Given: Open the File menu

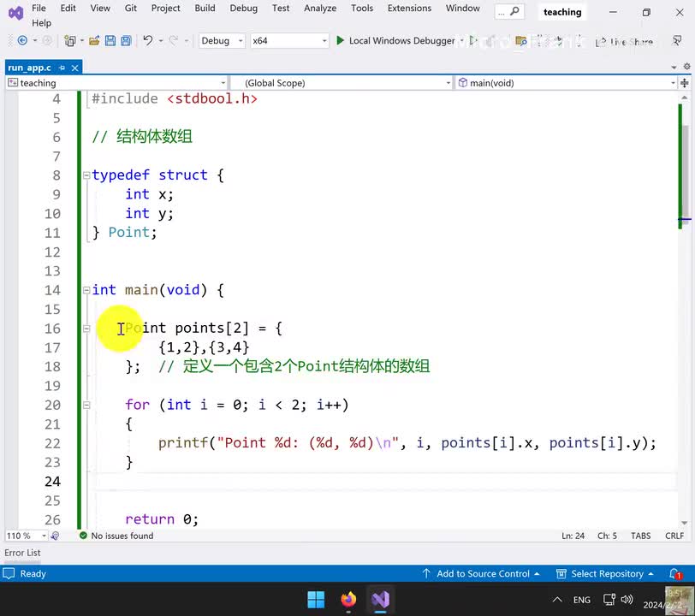Looking at the screenshot, I should 39,8.
